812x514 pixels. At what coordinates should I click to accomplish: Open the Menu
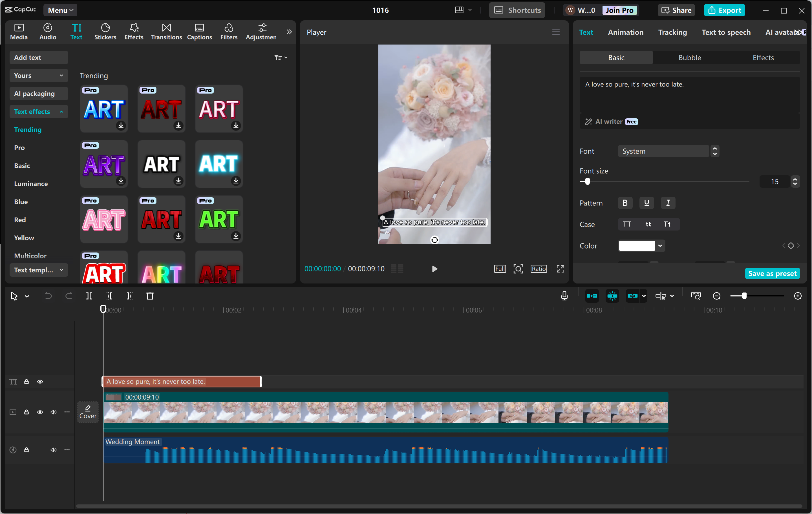coord(60,10)
